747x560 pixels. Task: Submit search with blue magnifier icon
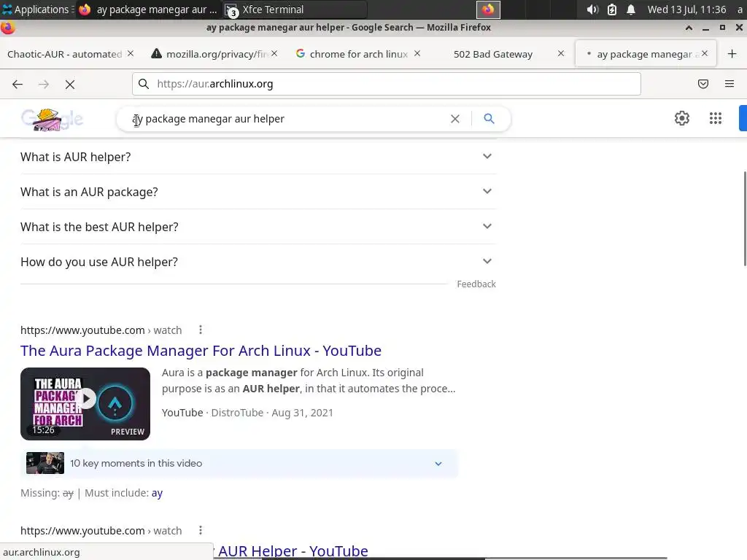[489, 119]
